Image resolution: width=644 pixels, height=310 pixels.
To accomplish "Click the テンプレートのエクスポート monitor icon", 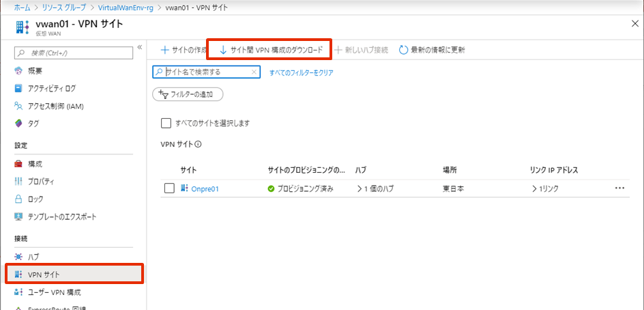I will pos(18,216).
